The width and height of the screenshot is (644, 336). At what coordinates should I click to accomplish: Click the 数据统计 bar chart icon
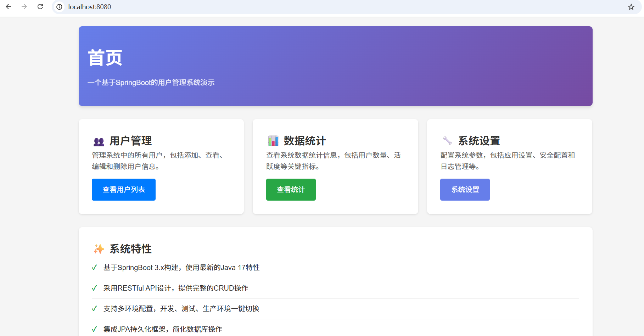pyautogui.click(x=272, y=141)
